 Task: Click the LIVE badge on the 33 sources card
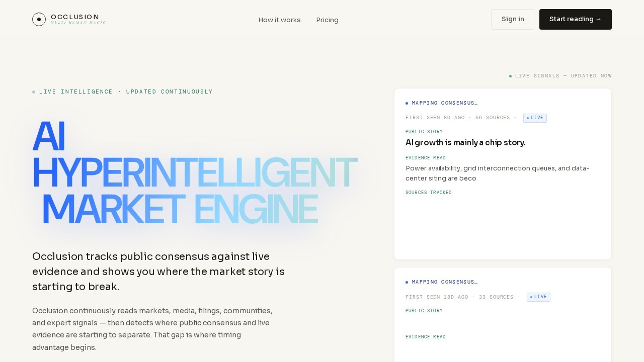point(538,297)
